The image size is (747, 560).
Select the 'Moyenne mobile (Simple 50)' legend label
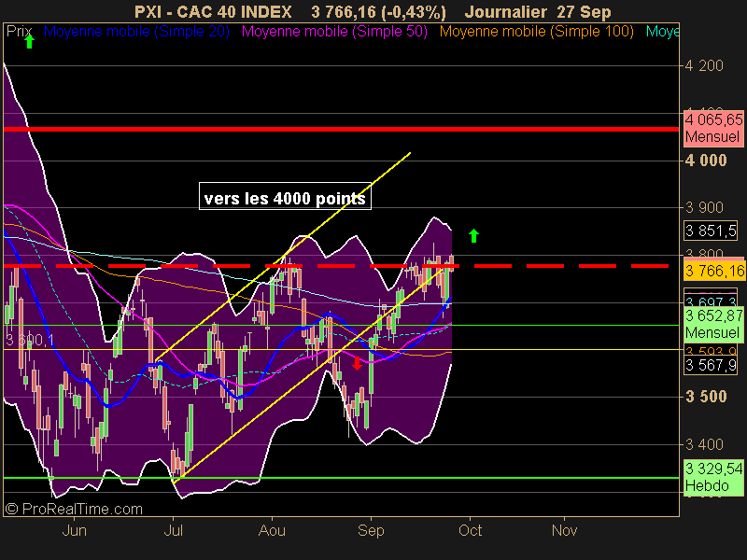coord(334,32)
